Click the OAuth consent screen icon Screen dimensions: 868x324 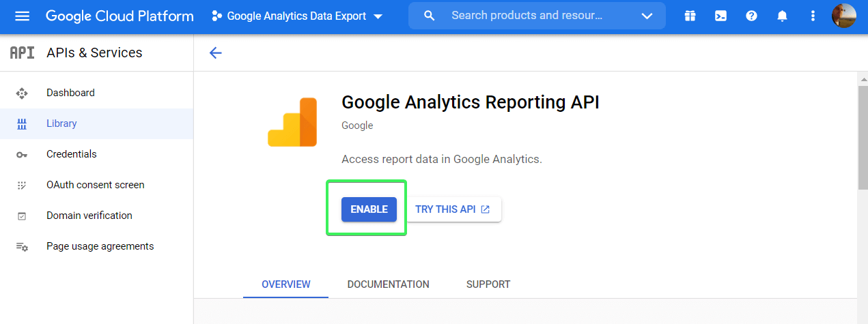(x=21, y=185)
